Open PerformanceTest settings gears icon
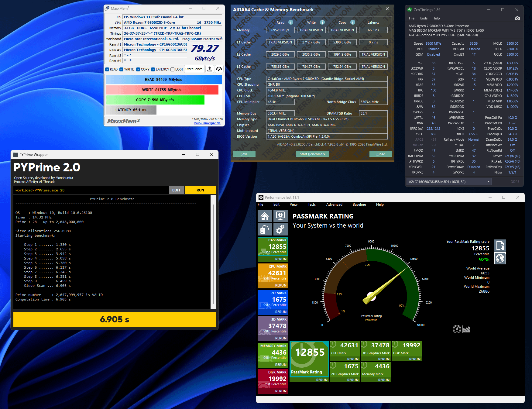Image resolution: width=532 pixels, height=409 pixels. 280,229
